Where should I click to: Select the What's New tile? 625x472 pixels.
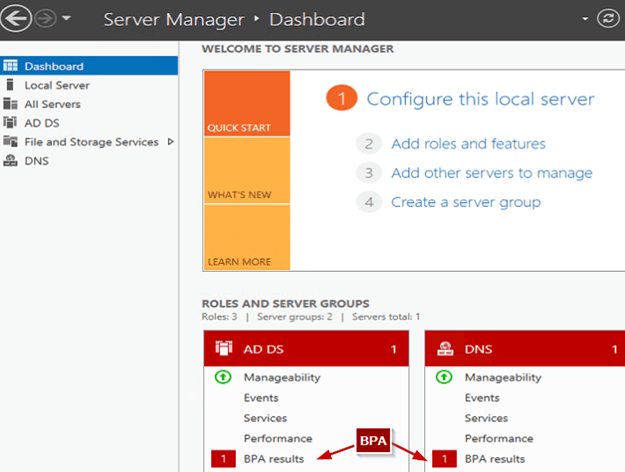(x=247, y=171)
